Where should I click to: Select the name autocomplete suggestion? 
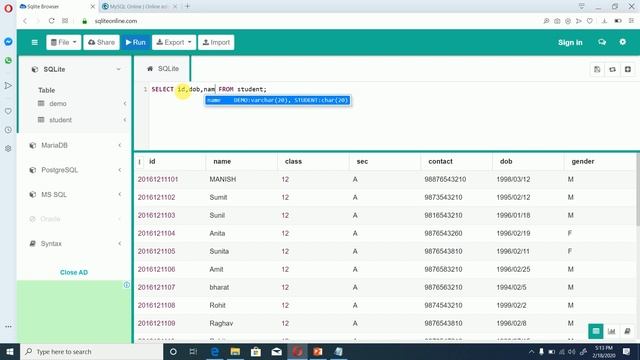coord(278,100)
